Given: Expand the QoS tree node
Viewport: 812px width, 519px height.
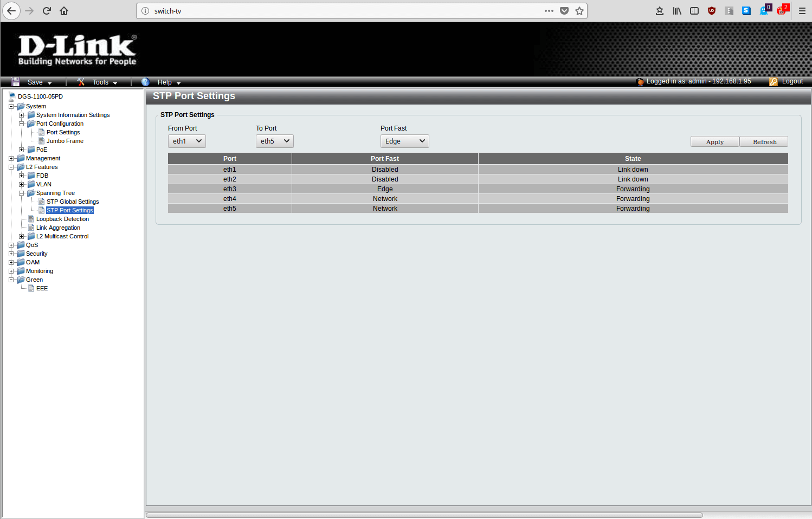Looking at the screenshot, I should pyautogui.click(x=11, y=245).
